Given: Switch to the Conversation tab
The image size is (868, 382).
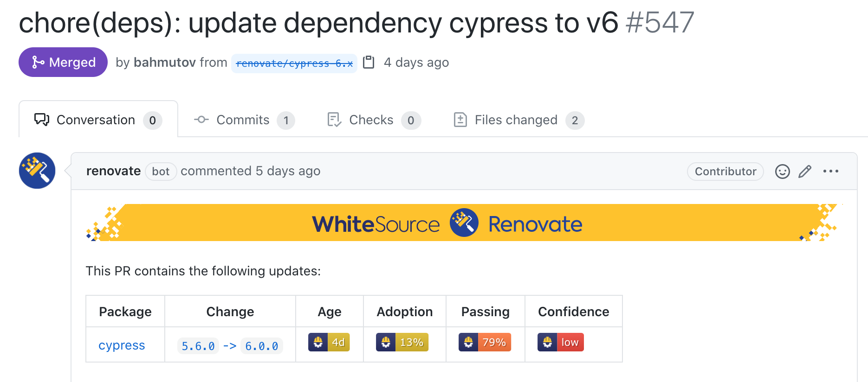Looking at the screenshot, I should tap(98, 120).
